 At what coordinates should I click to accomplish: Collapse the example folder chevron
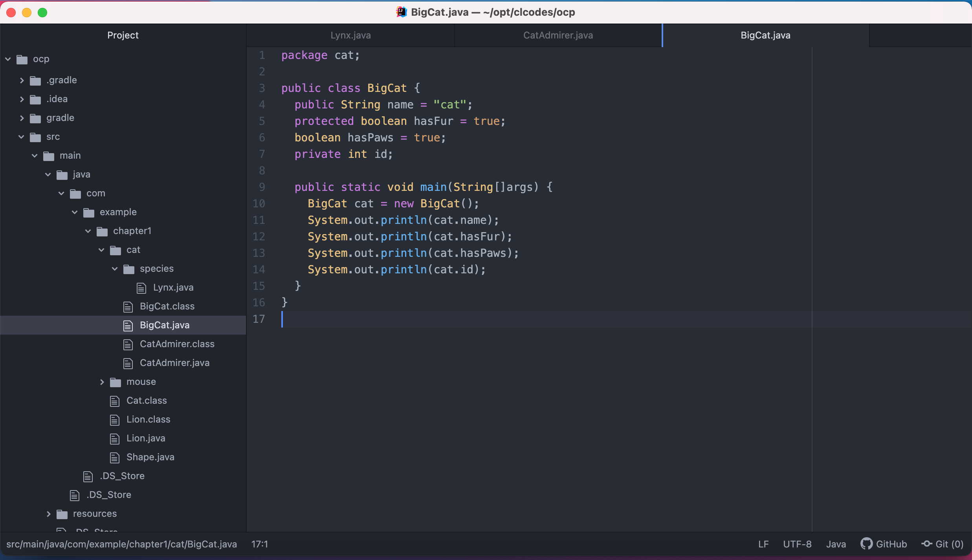75,212
